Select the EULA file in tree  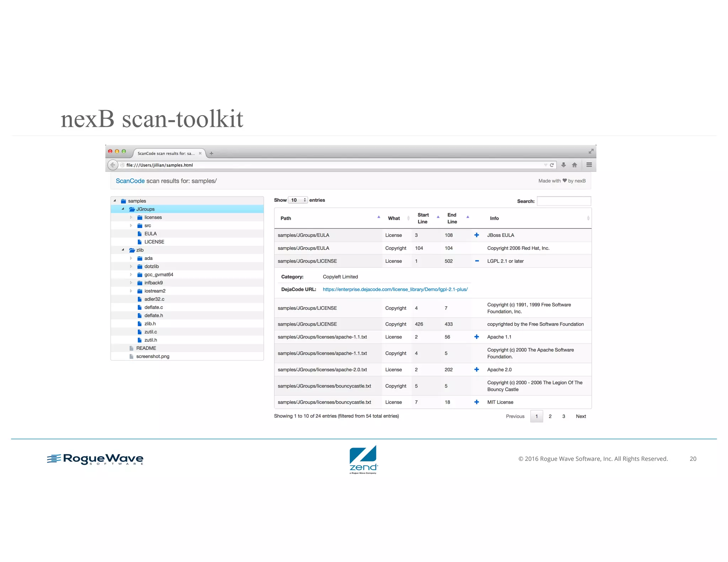[150, 234]
